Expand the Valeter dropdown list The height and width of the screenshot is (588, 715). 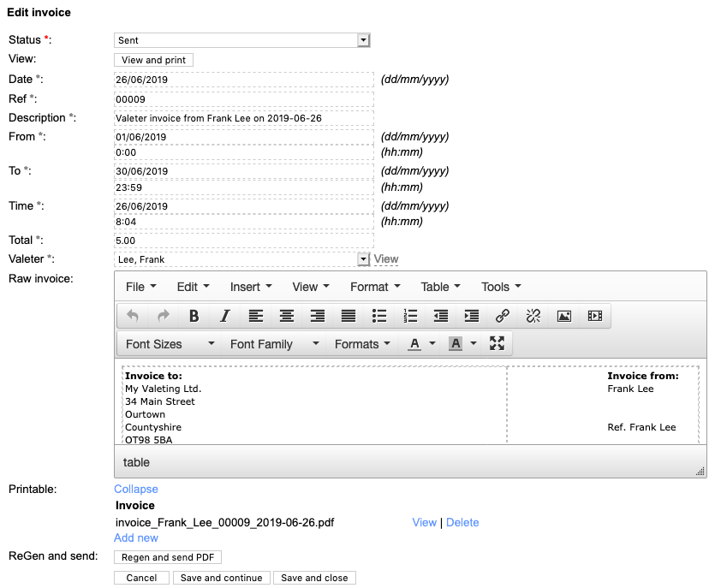363,259
